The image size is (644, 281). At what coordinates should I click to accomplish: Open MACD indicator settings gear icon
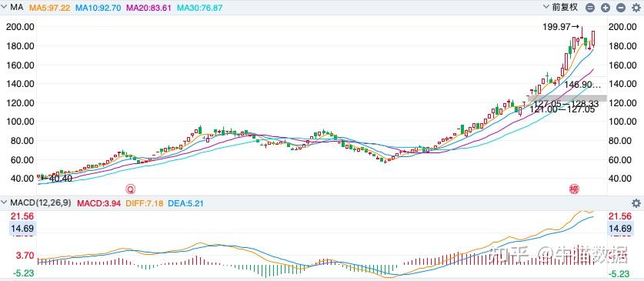click(x=636, y=203)
